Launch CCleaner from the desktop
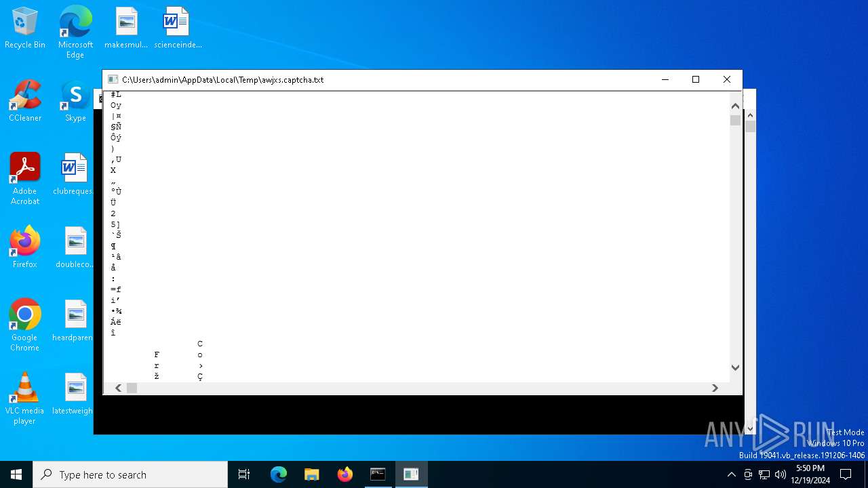The image size is (868, 488). [25, 102]
